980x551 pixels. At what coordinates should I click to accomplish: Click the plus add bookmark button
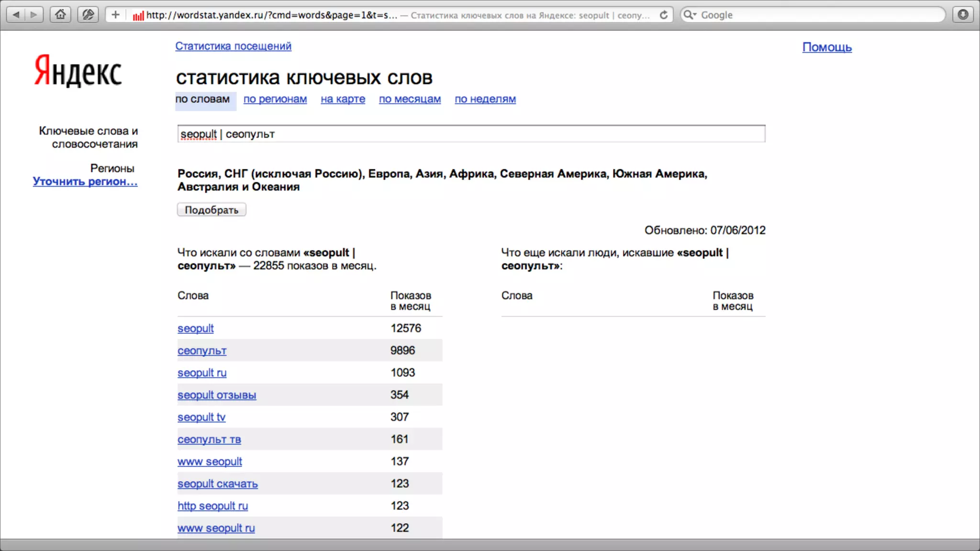[x=115, y=15]
